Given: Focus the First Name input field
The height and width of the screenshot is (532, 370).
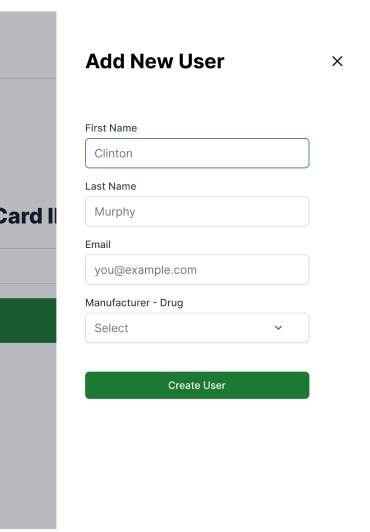Looking at the screenshot, I should (x=197, y=153).
